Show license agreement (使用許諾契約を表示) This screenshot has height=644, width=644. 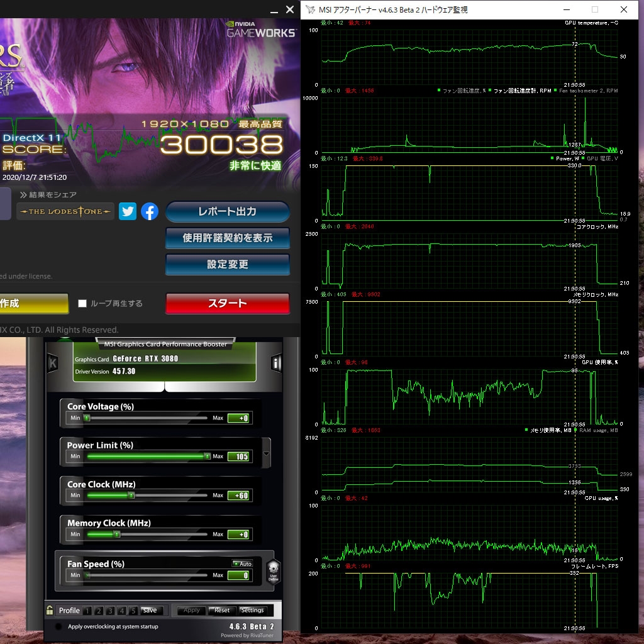pyautogui.click(x=228, y=238)
